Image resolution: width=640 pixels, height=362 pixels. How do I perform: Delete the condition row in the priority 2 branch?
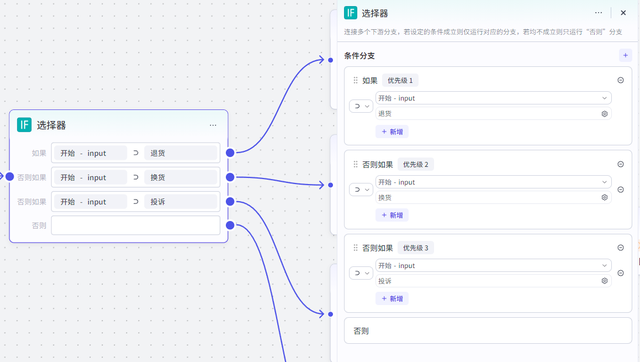click(620, 189)
